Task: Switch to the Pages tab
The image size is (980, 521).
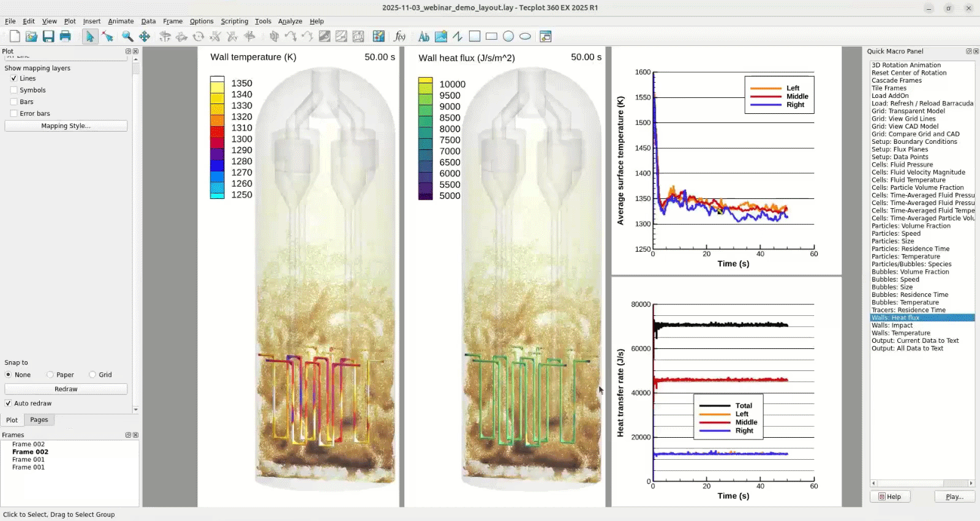Action: (39, 420)
